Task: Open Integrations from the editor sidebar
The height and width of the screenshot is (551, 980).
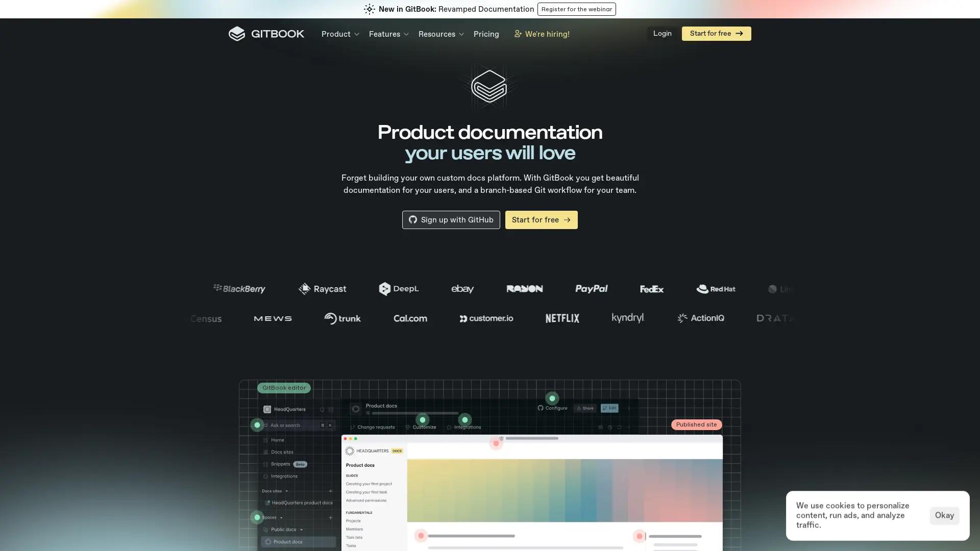Action: pyautogui.click(x=284, y=476)
